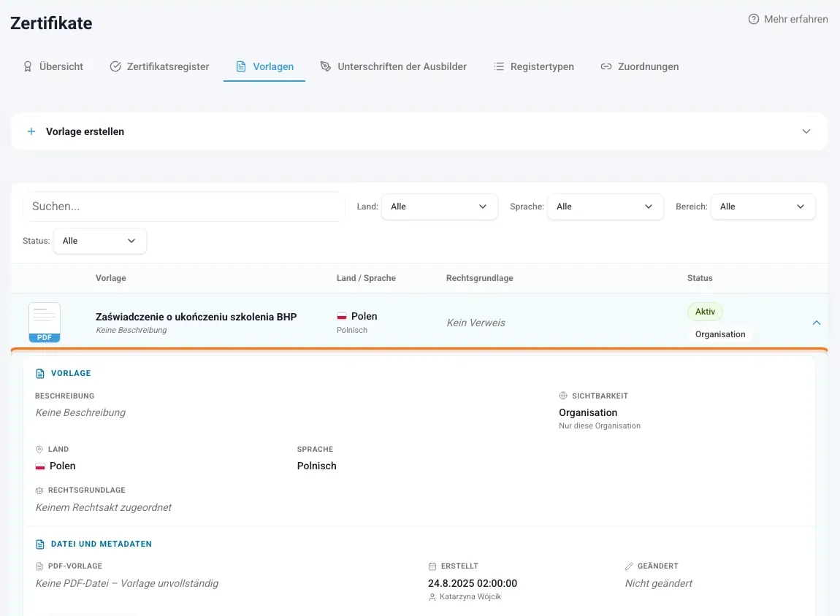The image size is (840, 616).
Task: Collapse the expanded template row chevron
Action: pos(817,323)
